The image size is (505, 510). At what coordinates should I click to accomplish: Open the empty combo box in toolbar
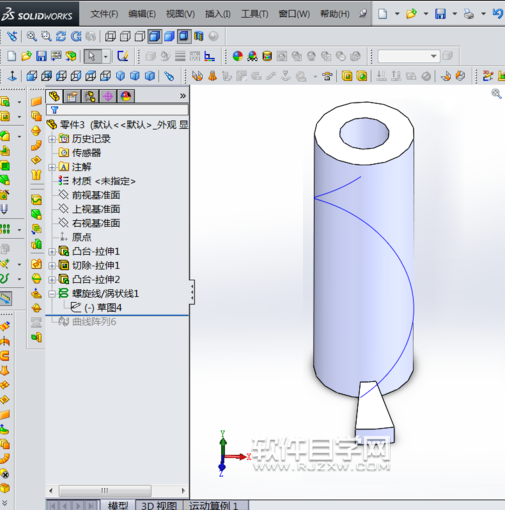(409, 56)
